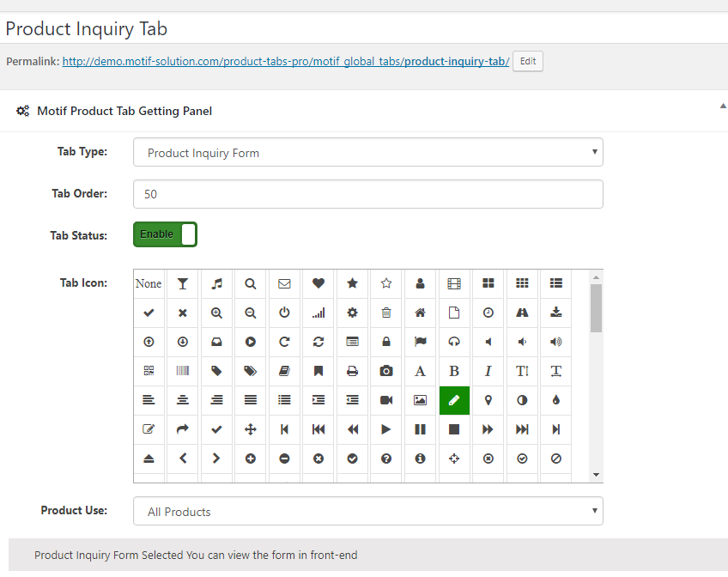Select the None option for tab icon
Image resolution: width=728 pixels, height=577 pixels.
149,283
